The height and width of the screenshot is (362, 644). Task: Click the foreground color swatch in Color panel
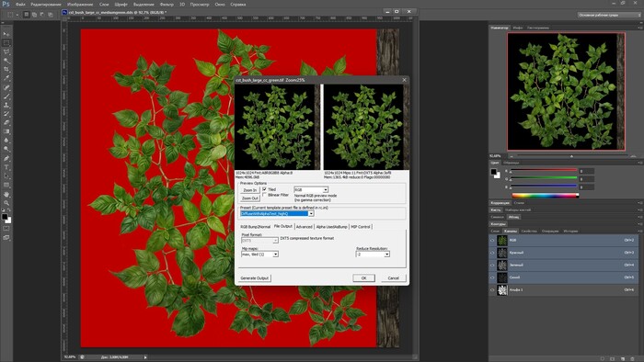tap(494, 172)
